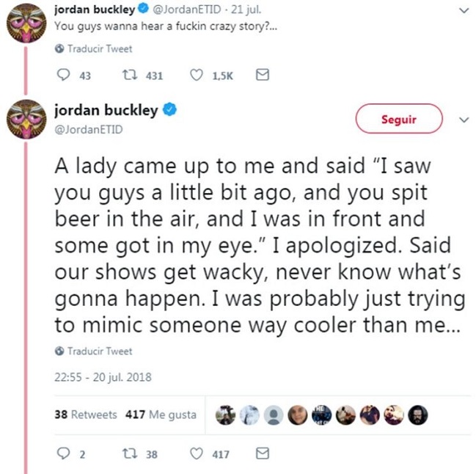Open the chevron menu on top tweet
Screen dimensions: 476x474
463,11
